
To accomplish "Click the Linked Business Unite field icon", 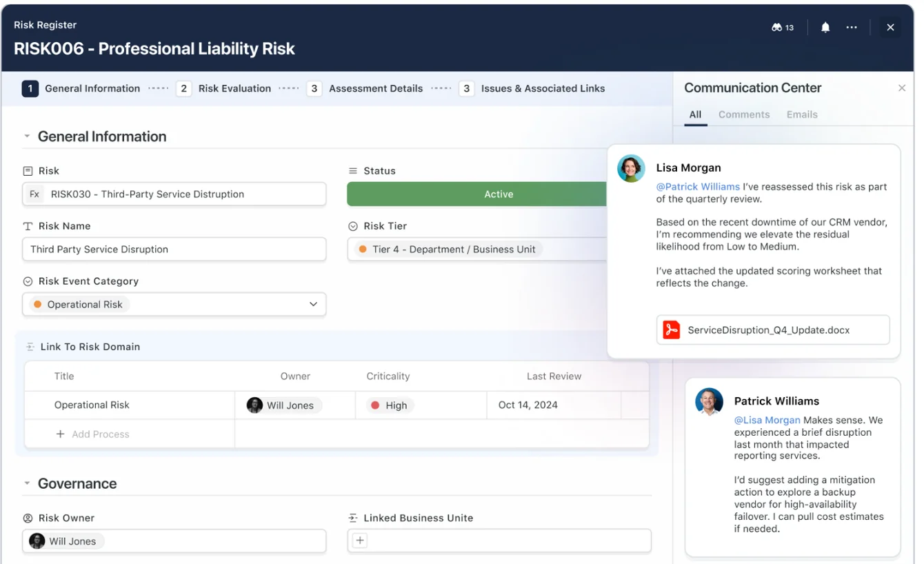I will click(x=353, y=518).
